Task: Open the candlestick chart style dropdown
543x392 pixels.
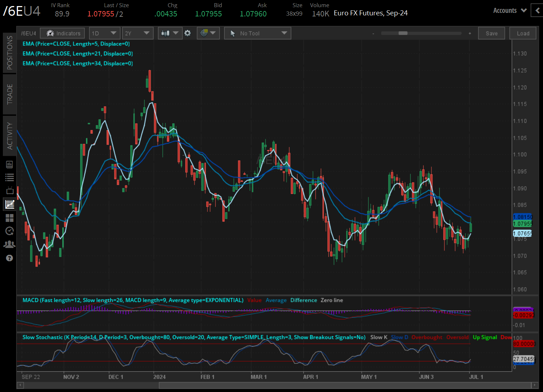Action: tap(170, 33)
